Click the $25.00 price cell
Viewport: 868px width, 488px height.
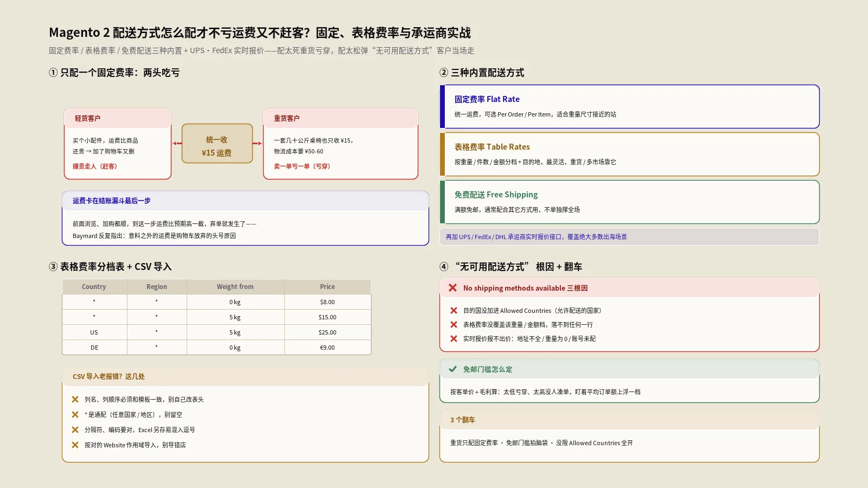pos(327,332)
